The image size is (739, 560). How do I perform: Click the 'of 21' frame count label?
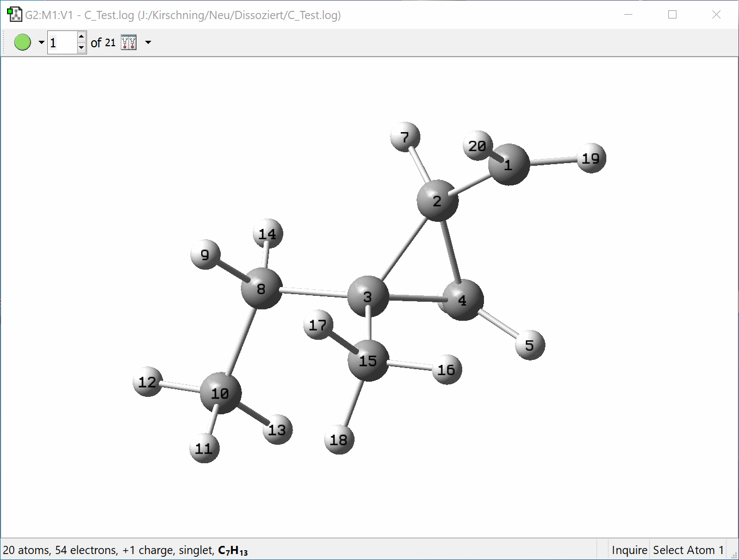pyautogui.click(x=103, y=42)
